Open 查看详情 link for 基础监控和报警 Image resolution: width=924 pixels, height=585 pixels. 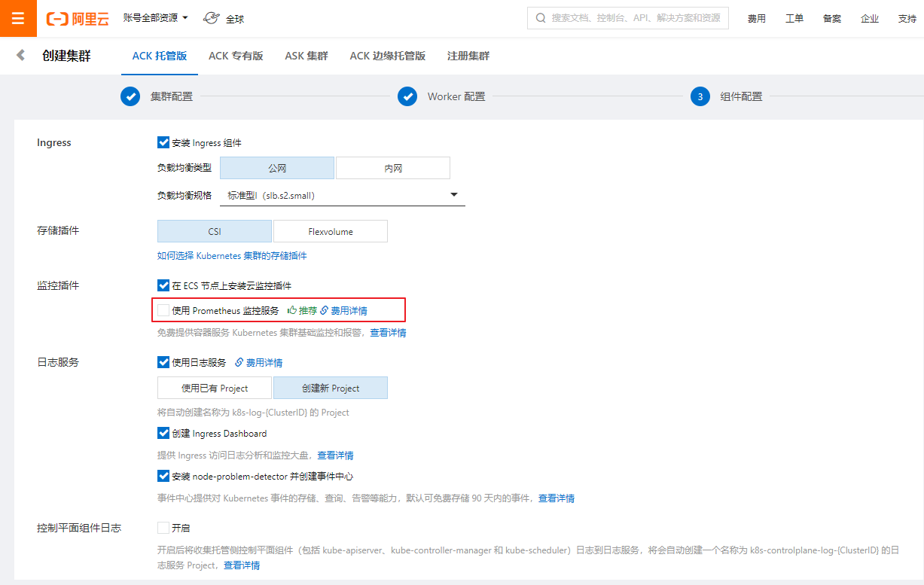pyautogui.click(x=388, y=333)
